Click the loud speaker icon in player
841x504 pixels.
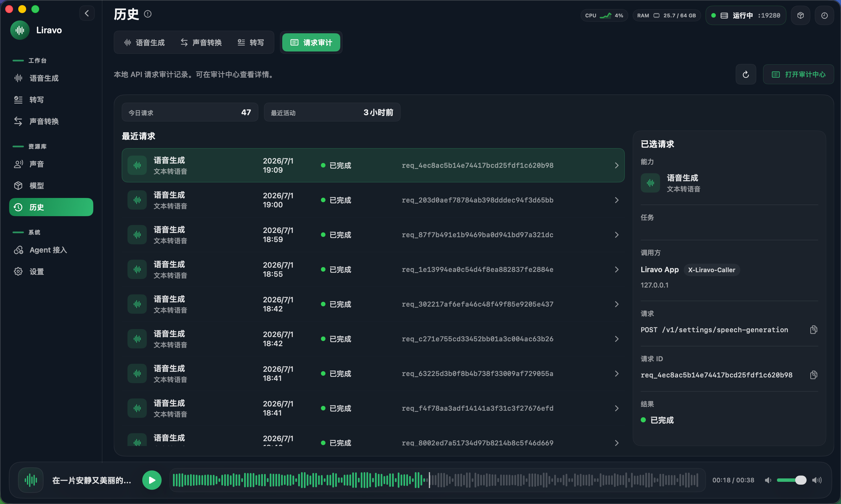click(x=817, y=480)
